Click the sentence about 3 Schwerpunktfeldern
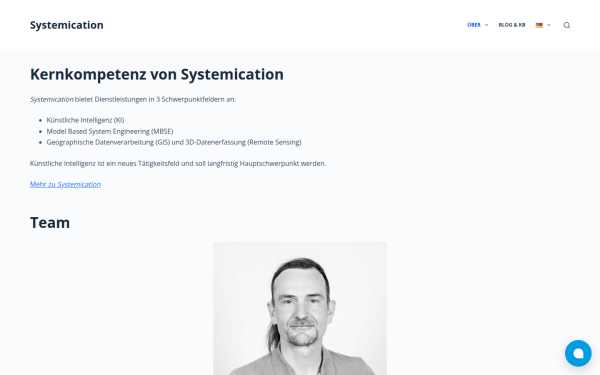This screenshot has width=600, height=375. coord(133,99)
